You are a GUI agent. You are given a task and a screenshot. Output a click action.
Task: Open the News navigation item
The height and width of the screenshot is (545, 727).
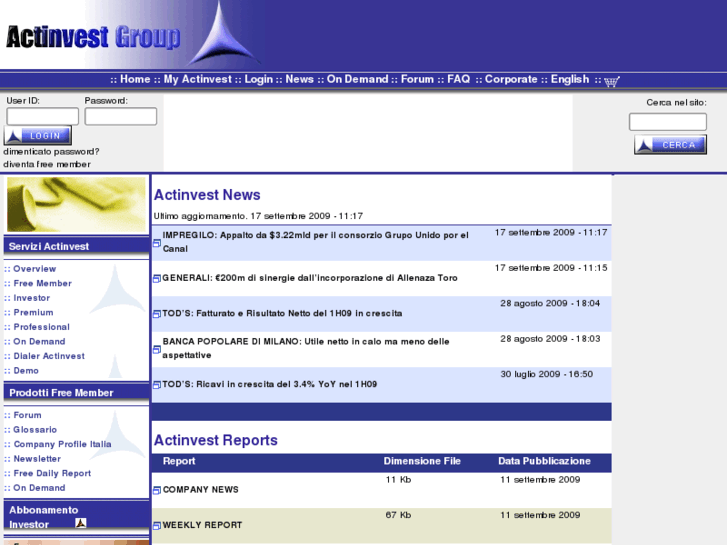[300, 79]
